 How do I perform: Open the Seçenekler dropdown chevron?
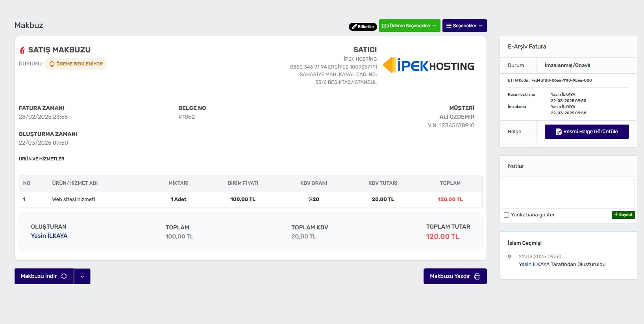tap(481, 26)
